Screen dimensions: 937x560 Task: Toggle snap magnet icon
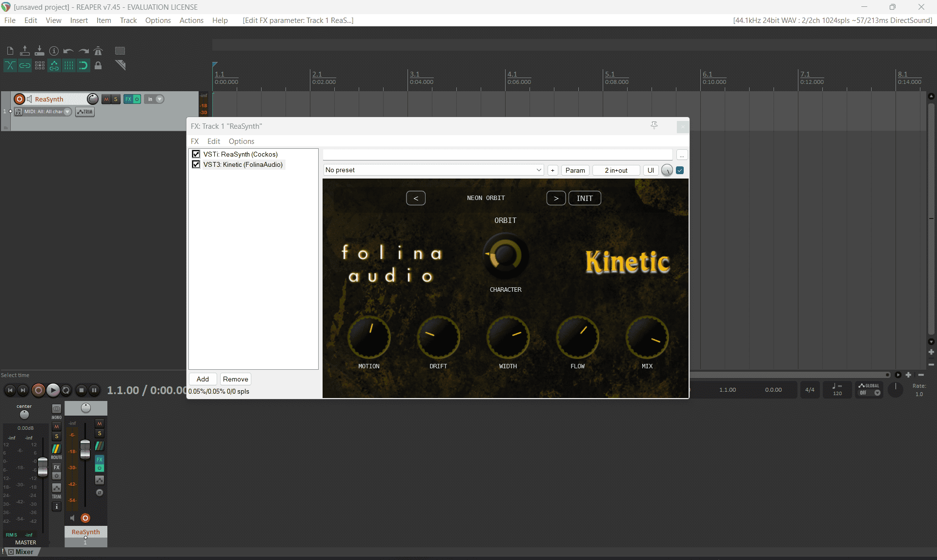83,65
